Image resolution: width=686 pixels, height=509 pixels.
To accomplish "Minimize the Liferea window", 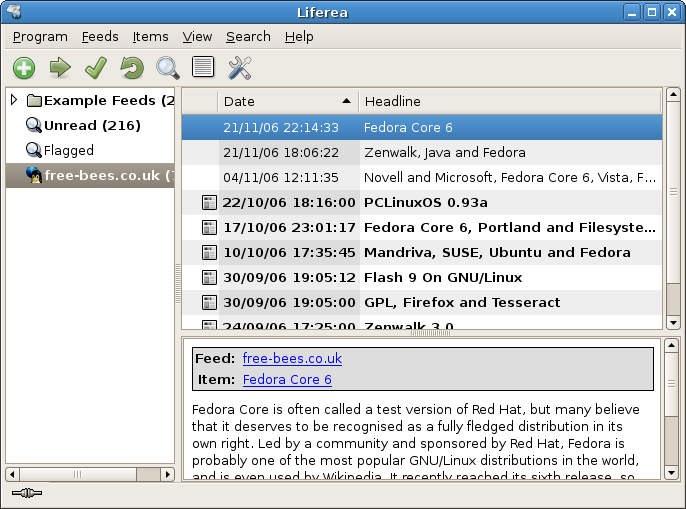I will coord(632,12).
